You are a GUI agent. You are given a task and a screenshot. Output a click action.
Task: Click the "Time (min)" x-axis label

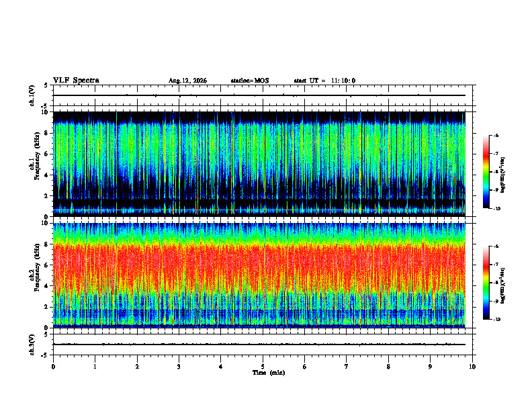[x=269, y=373]
